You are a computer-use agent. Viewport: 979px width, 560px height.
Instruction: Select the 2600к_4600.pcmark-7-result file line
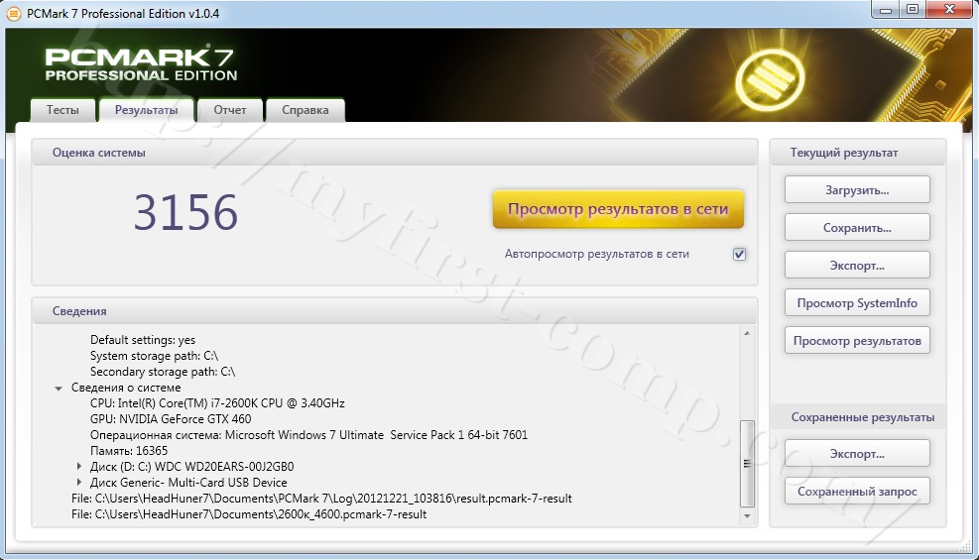tap(249, 514)
